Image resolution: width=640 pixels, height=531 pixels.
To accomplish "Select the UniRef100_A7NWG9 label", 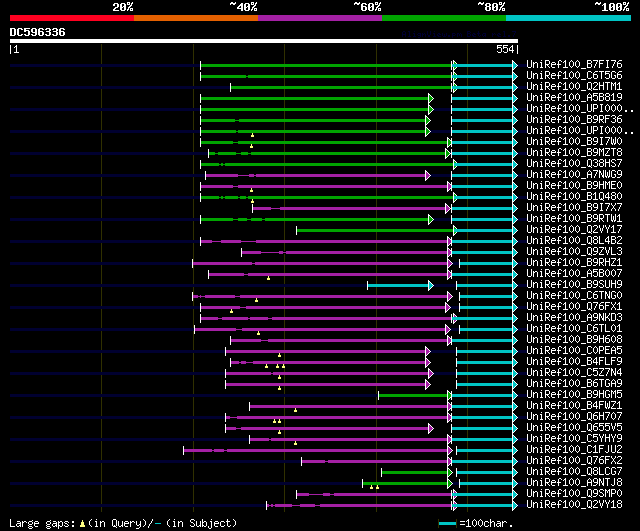I will pos(574,175).
